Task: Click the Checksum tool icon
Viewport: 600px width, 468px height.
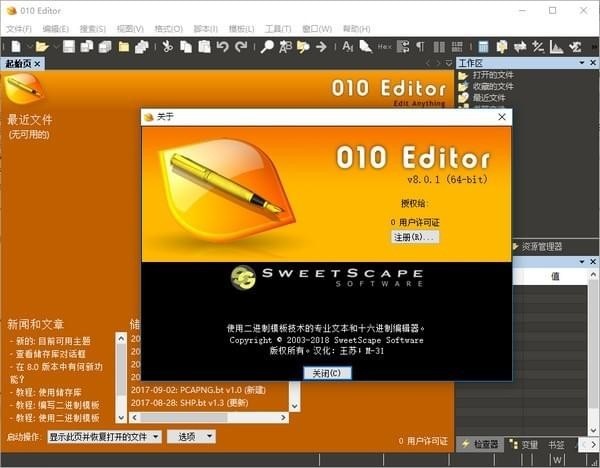Action: [x=575, y=47]
